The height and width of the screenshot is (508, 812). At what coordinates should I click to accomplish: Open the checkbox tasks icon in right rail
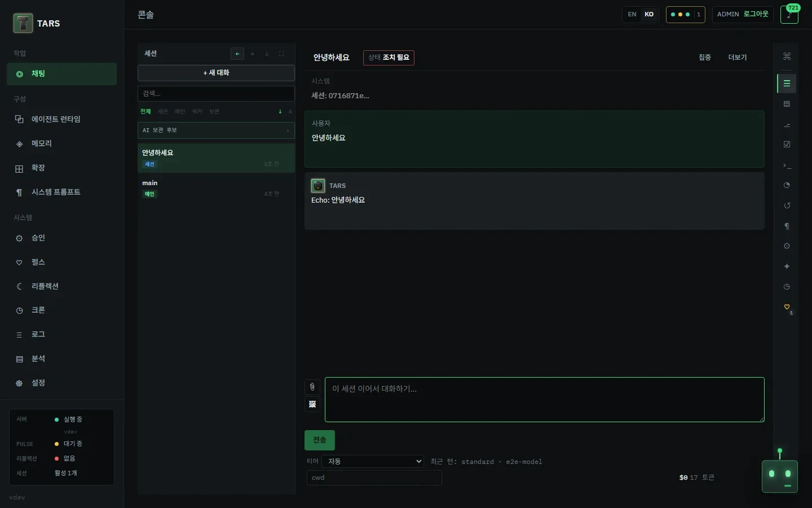[787, 144]
